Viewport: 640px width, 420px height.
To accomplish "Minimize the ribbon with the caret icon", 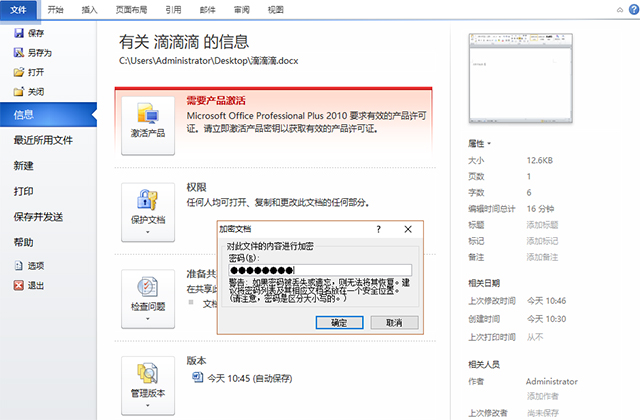I will pyautogui.click(x=620, y=10).
